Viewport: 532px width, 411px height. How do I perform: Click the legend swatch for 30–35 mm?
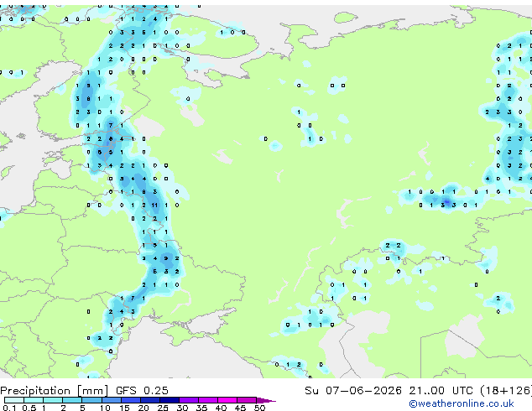coord(188,400)
